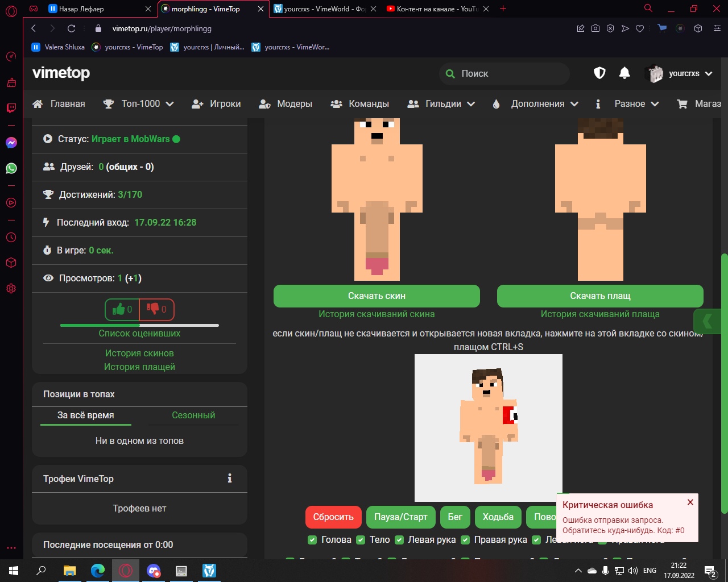
Task: Open the Гильдии dropdown menu
Action: [x=442, y=103]
